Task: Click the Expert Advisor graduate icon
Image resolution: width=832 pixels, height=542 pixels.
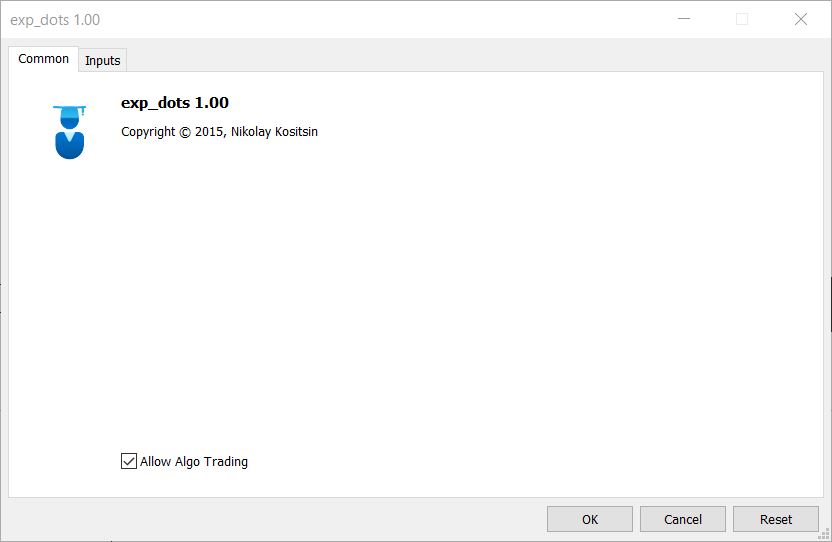Action: pyautogui.click(x=70, y=133)
